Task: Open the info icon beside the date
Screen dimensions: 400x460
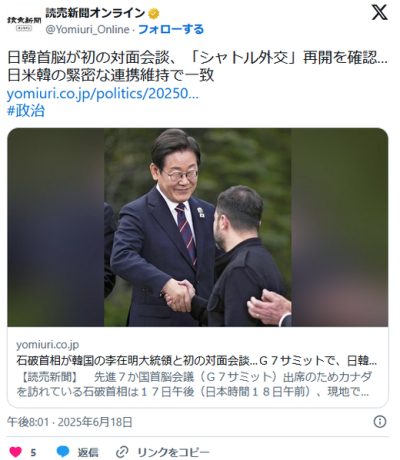Action: point(380,422)
